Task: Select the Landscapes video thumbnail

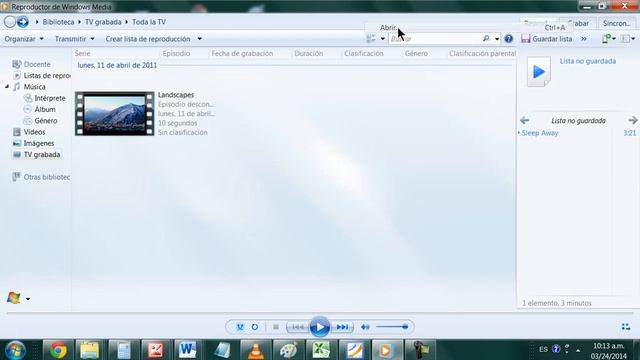Action: point(115,114)
